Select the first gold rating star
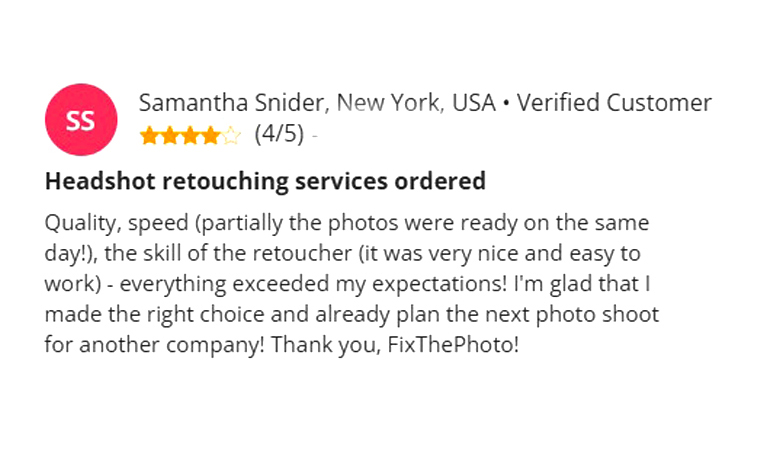 pyautogui.click(x=149, y=135)
